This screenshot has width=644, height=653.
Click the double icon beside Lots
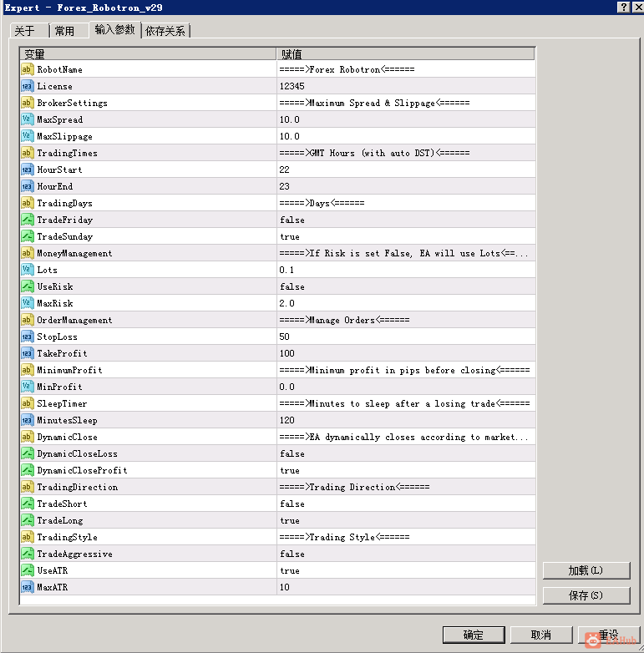coord(27,270)
